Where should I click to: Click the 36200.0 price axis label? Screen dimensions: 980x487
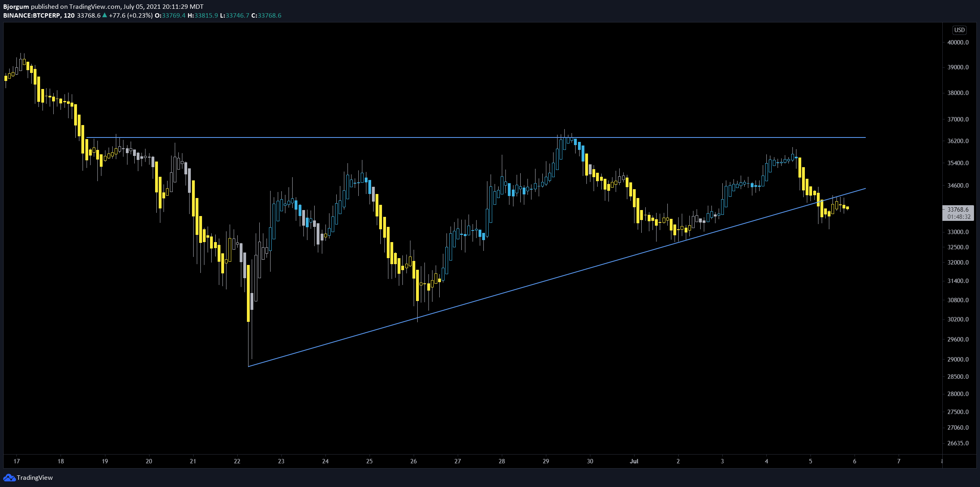click(x=958, y=141)
